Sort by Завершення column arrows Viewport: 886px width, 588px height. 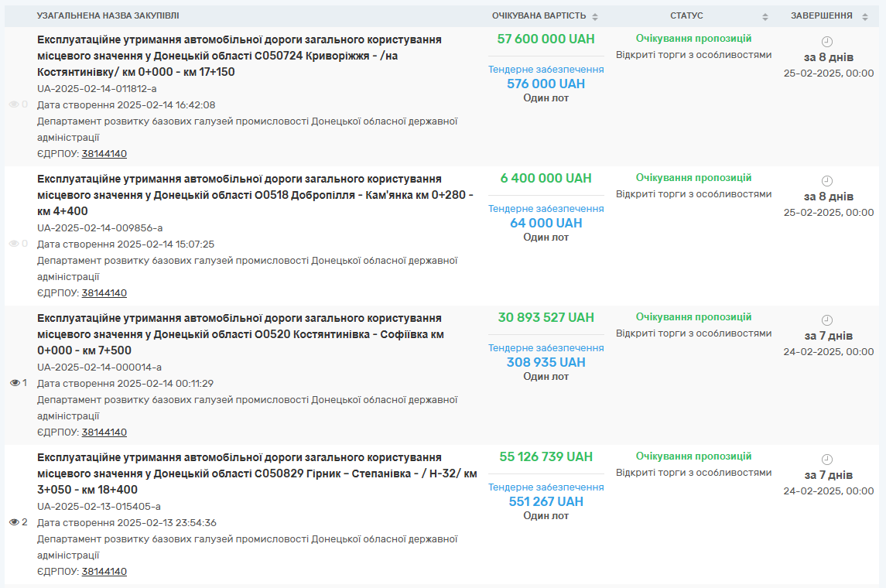tap(864, 17)
